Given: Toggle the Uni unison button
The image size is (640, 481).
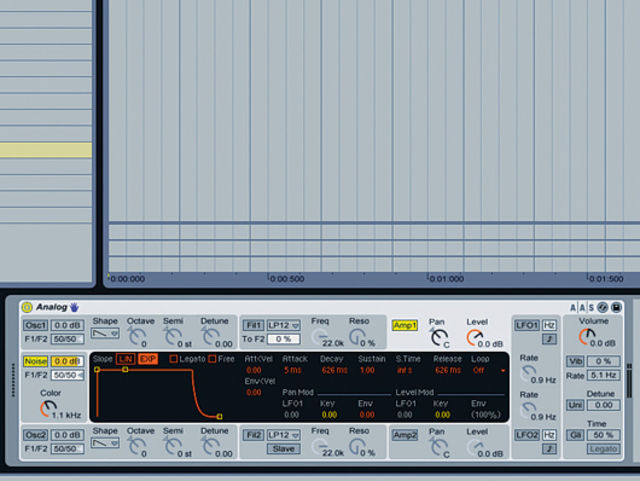Looking at the screenshot, I should pyautogui.click(x=575, y=405).
